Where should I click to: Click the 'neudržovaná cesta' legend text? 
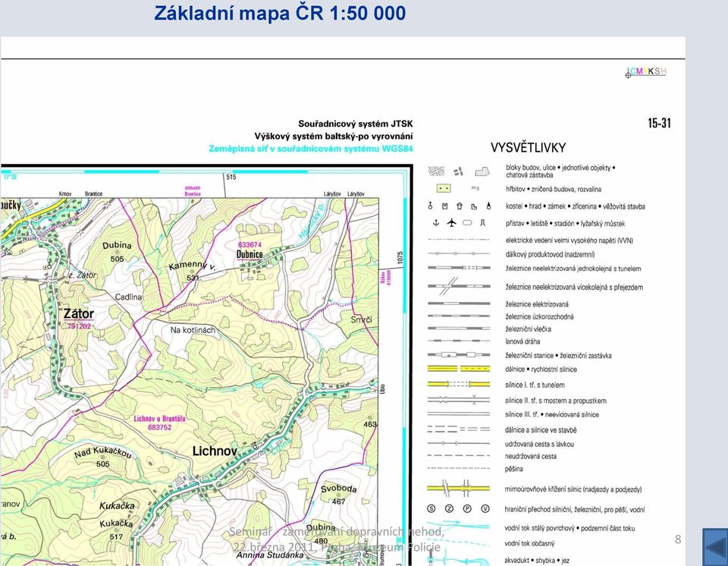click(531, 456)
